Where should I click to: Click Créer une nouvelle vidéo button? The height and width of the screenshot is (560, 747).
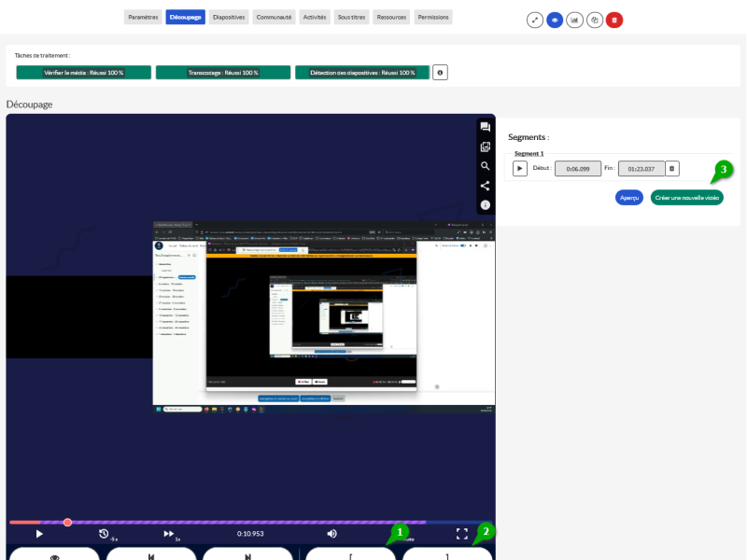[x=687, y=198]
